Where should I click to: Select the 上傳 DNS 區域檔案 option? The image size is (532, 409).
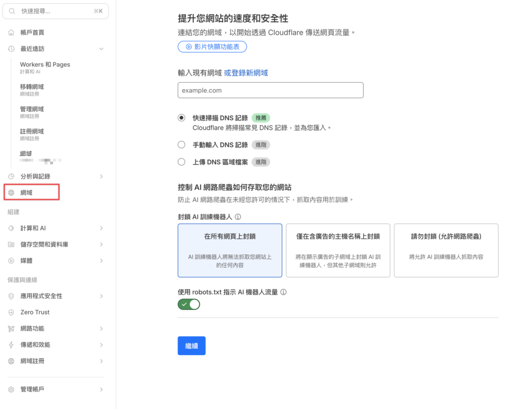point(181,162)
